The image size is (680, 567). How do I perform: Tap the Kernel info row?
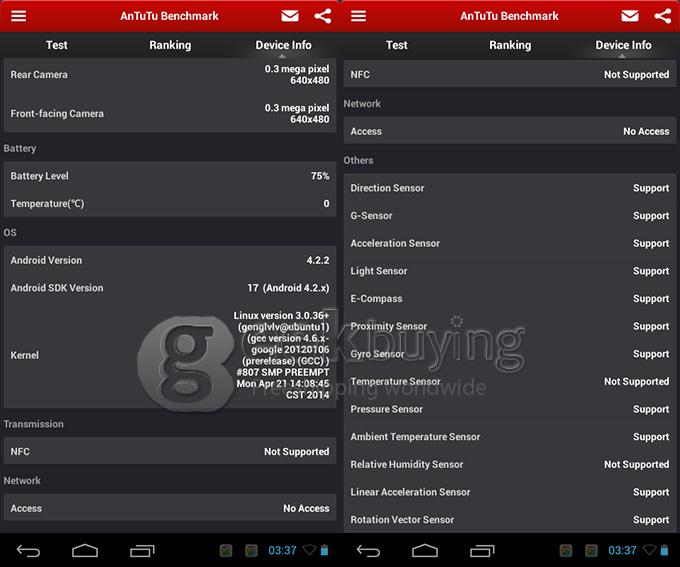pos(170,355)
